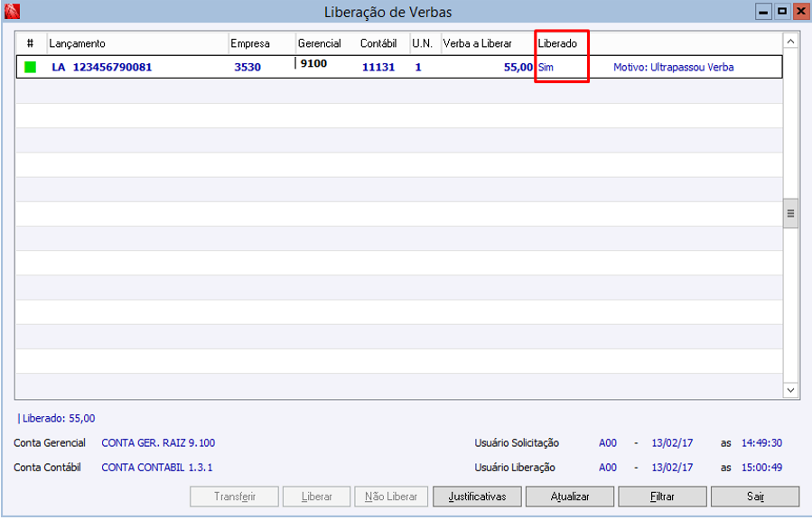Click the Atualizar button
This screenshot has height=520, width=812.
coord(570,497)
